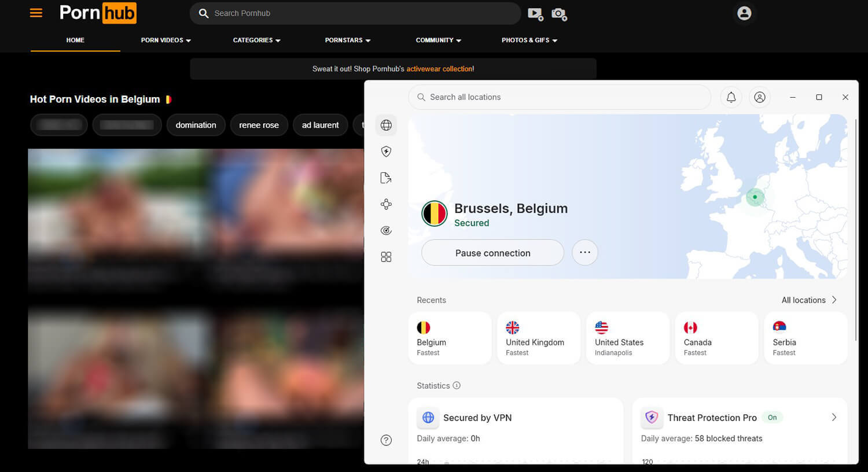Viewport: 868px width, 472px height.
Task: Click the Pause connection button
Action: coord(492,253)
